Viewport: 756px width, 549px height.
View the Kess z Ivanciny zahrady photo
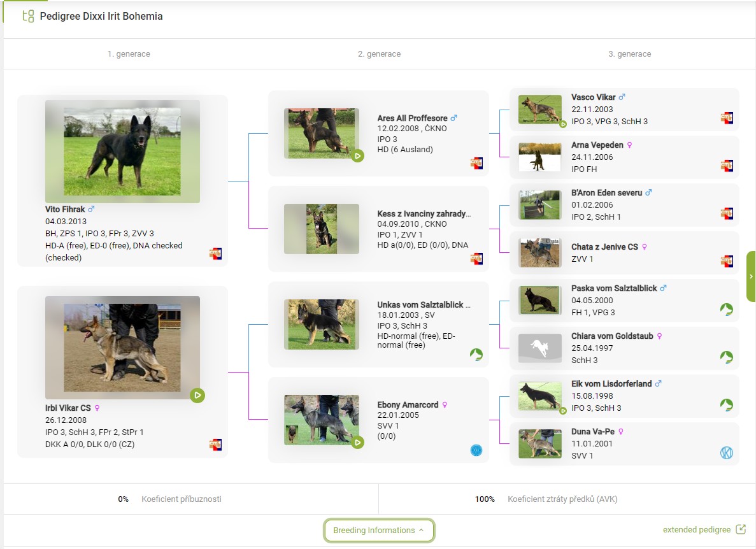pyautogui.click(x=322, y=229)
